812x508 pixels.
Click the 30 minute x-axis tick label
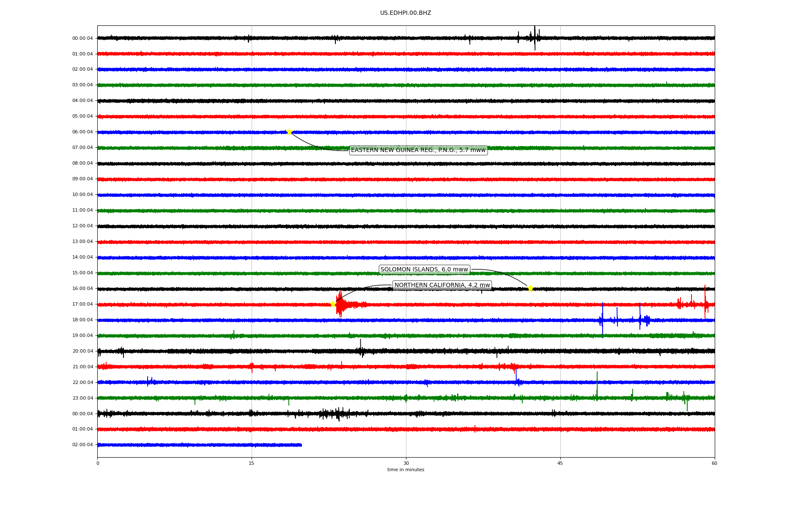[406, 463]
